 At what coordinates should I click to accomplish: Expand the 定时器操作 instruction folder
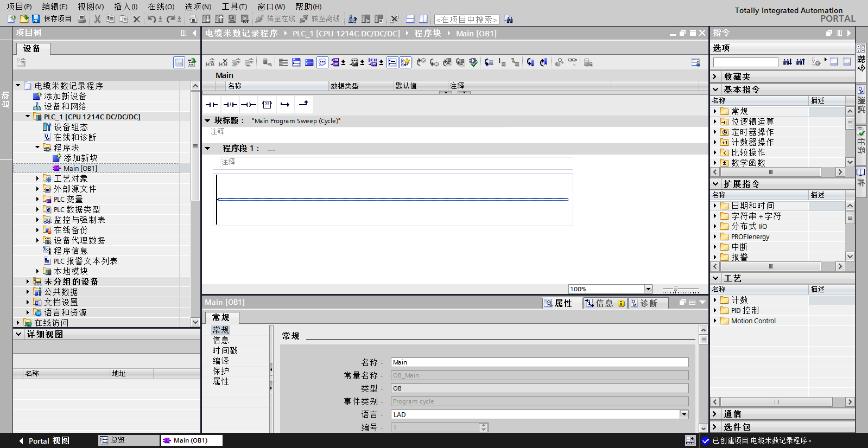[715, 132]
